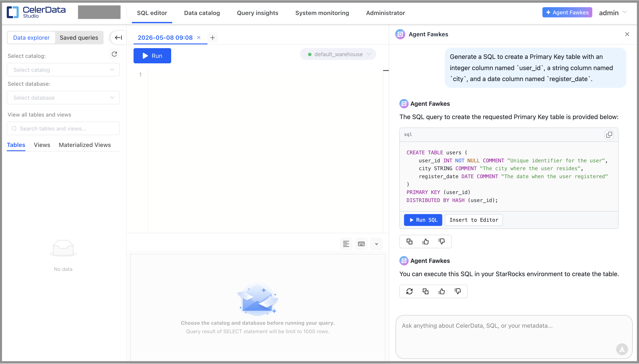Show the Views list

point(42,145)
